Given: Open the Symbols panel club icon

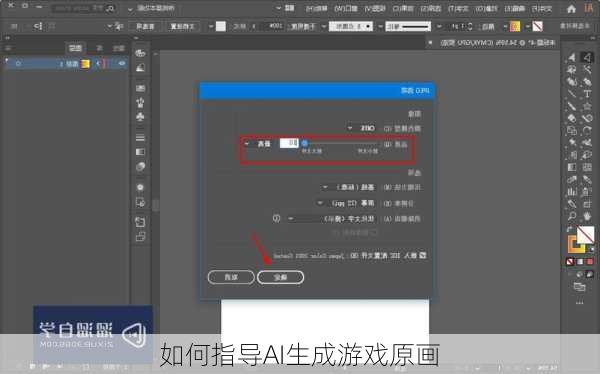Looking at the screenshot, I should [140, 117].
